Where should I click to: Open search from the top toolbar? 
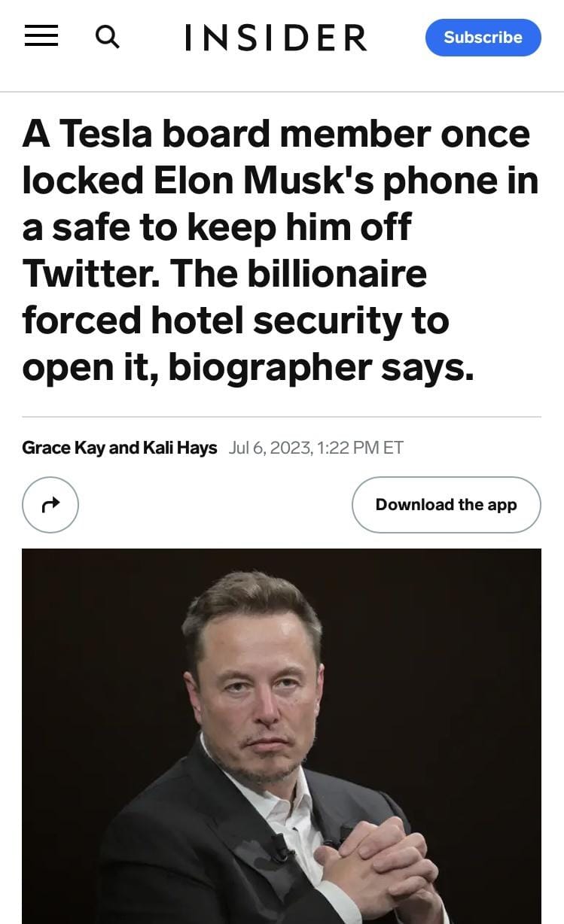point(108,36)
